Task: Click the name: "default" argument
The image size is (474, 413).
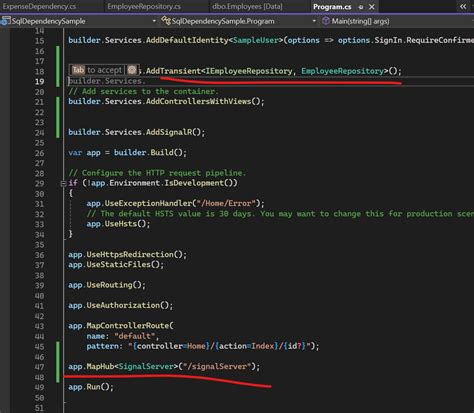Action: tap(123, 336)
